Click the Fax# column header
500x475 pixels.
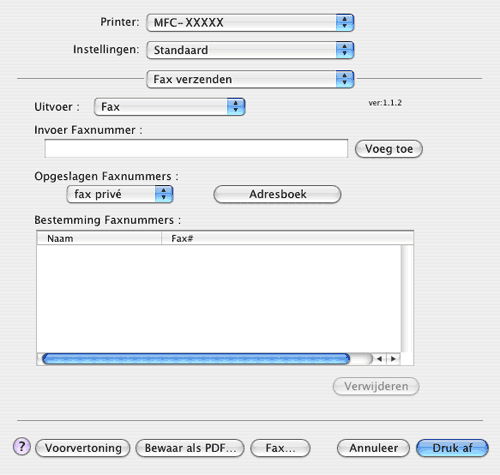287,238
